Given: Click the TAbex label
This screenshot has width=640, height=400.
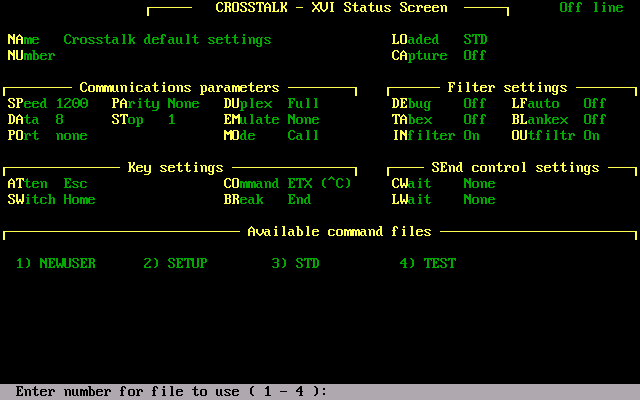Looking at the screenshot, I should click(411, 120).
